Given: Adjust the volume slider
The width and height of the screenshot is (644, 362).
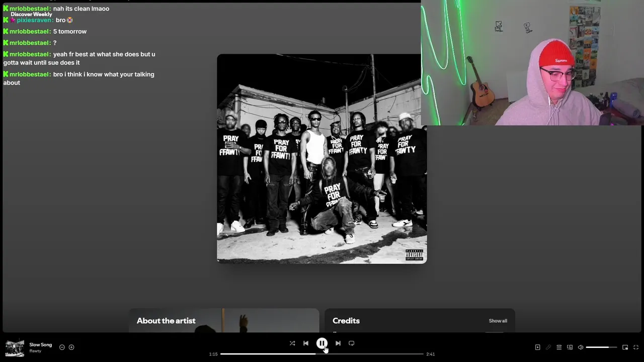Looking at the screenshot, I should click(x=601, y=347).
